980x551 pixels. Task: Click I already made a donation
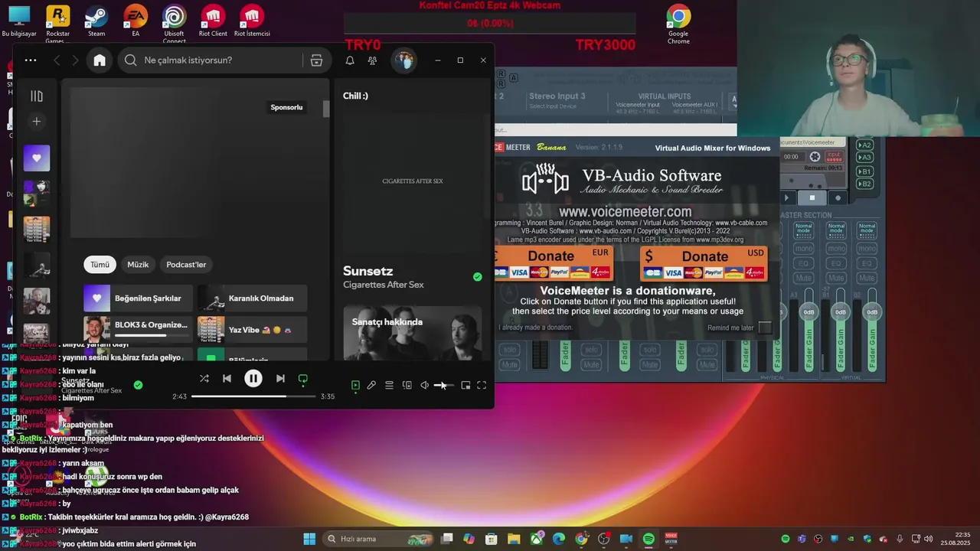pos(536,328)
